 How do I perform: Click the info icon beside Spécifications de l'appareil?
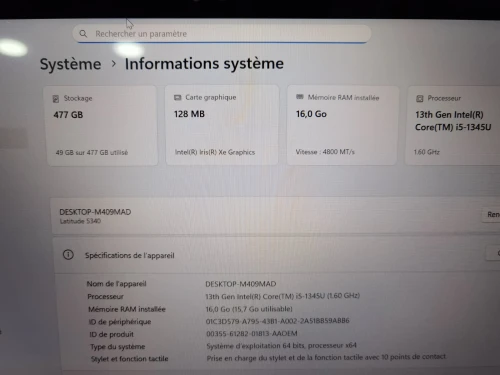pyautogui.click(x=68, y=255)
